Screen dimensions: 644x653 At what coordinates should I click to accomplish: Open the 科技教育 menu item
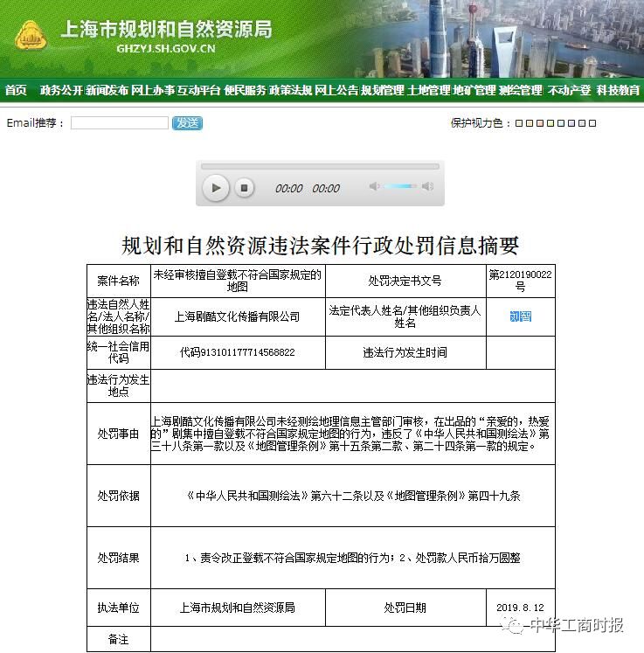click(x=618, y=90)
